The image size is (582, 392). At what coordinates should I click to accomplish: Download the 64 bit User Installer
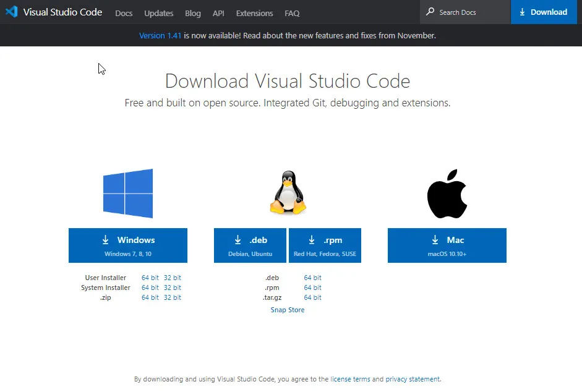click(x=149, y=278)
